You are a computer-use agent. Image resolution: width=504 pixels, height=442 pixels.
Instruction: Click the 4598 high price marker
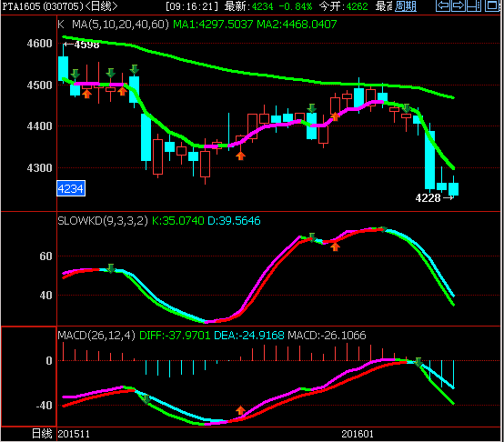click(81, 45)
